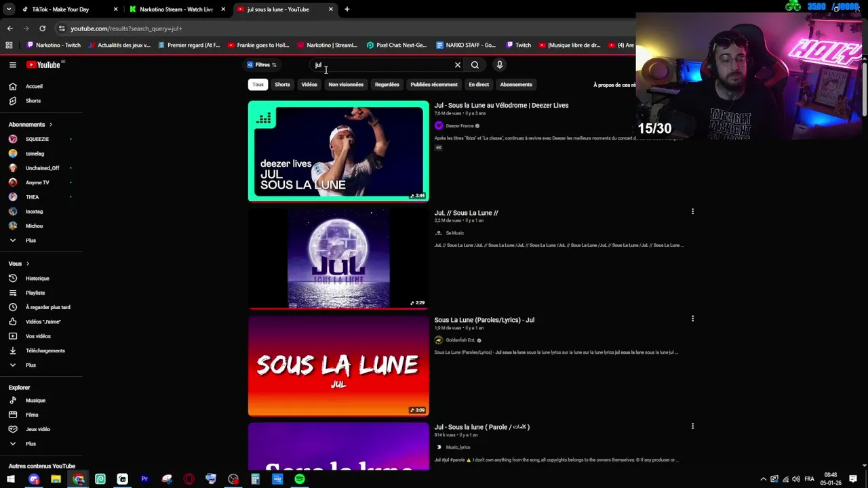Open the JuL // Sous La Lune // thumbnail
This screenshot has width=868, height=488.
pyautogui.click(x=338, y=258)
